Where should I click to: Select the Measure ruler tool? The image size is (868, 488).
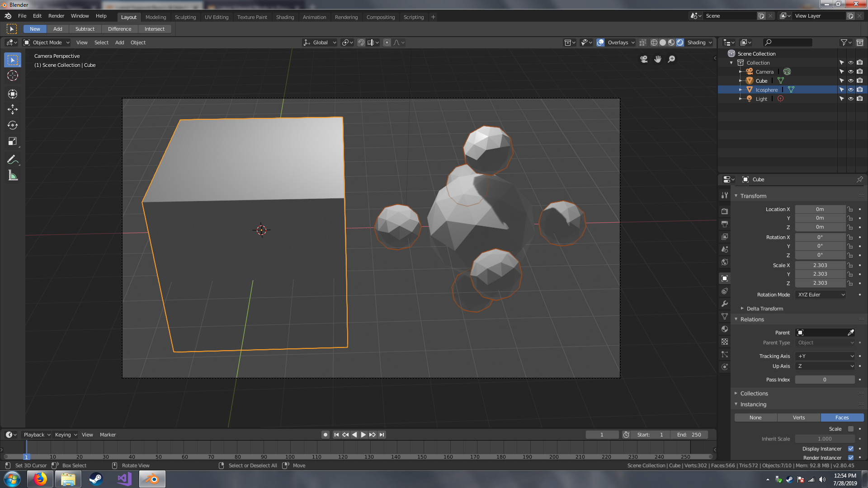tap(13, 176)
